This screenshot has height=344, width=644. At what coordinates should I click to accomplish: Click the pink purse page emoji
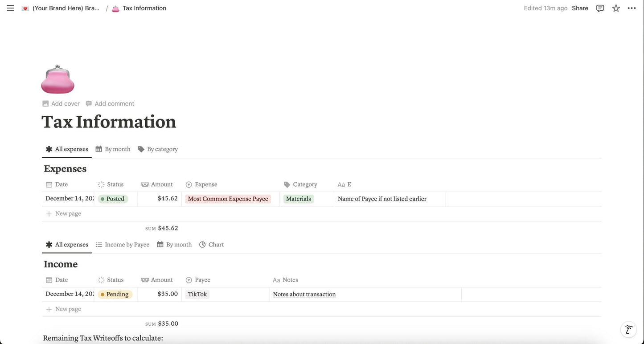coord(57,79)
